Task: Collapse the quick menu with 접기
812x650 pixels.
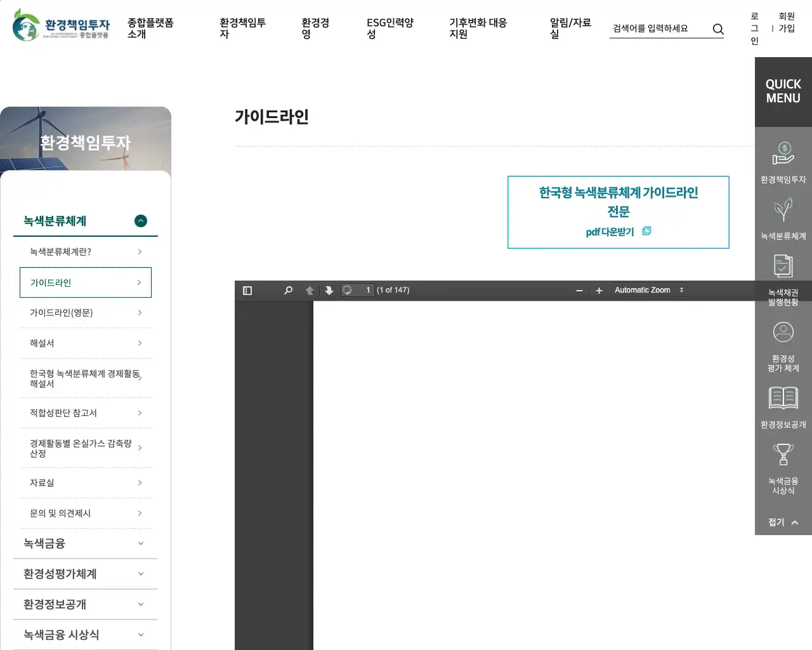Action: click(783, 522)
